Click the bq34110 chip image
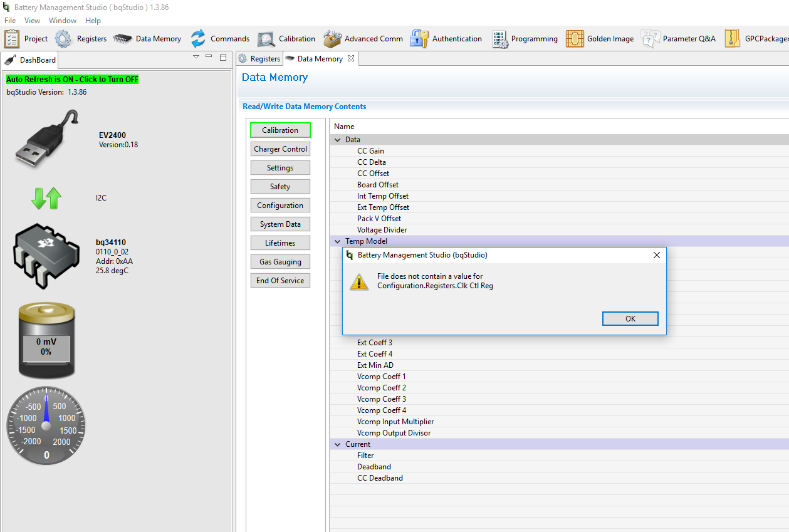The height and width of the screenshot is (532, 789). coord(46,257)
